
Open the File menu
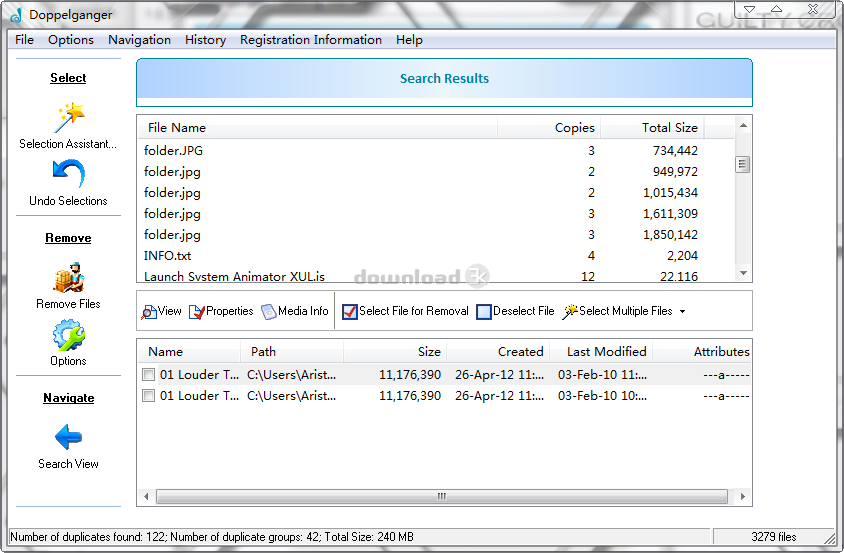tap(24, 40)
